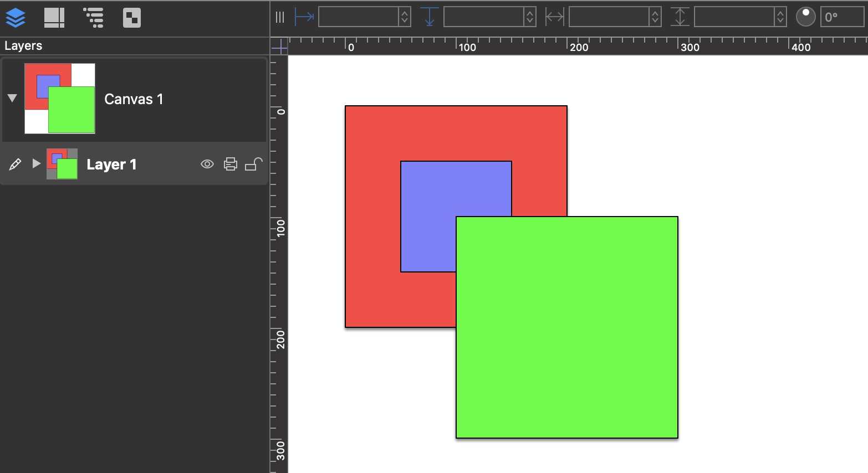Click the Layer 1 preview thumbnail
Image resolution: width=868 pixels, height=473 pixels.
point(62,164)
